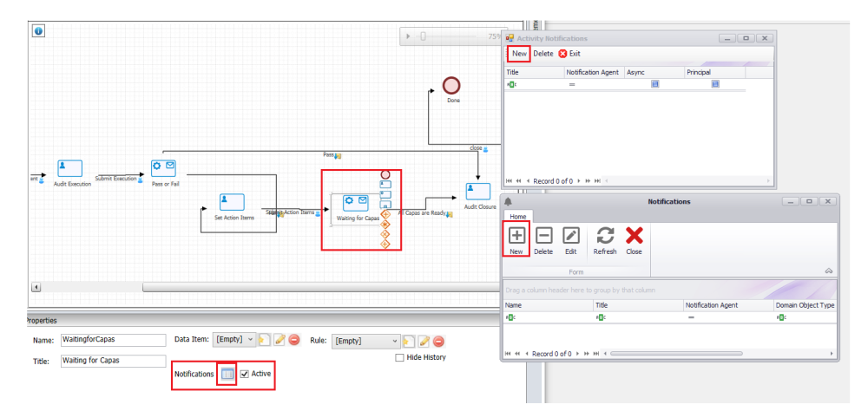868x411 pixels.
Task: Click the Async filter checkbox in Activity Notifications
Action: (654, 84)
